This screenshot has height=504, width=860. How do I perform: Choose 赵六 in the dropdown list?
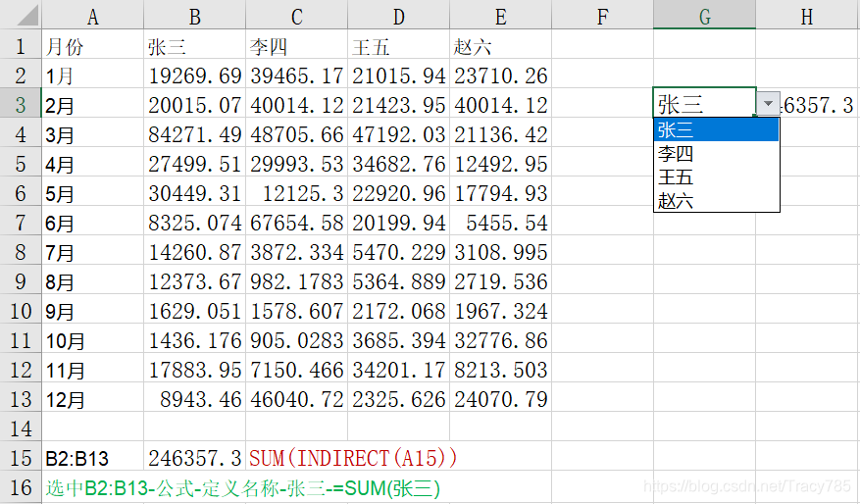(716, 201)
